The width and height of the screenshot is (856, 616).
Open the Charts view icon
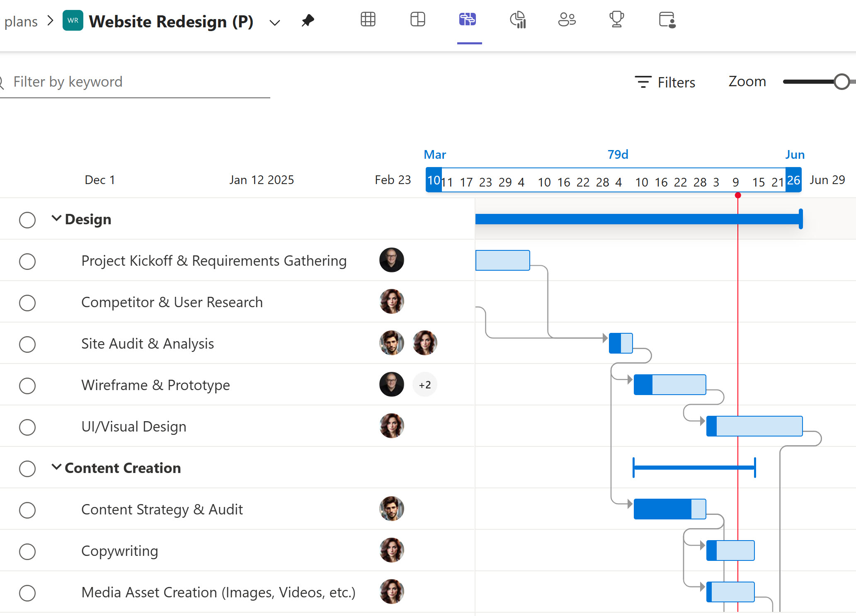tap(517, 19)
